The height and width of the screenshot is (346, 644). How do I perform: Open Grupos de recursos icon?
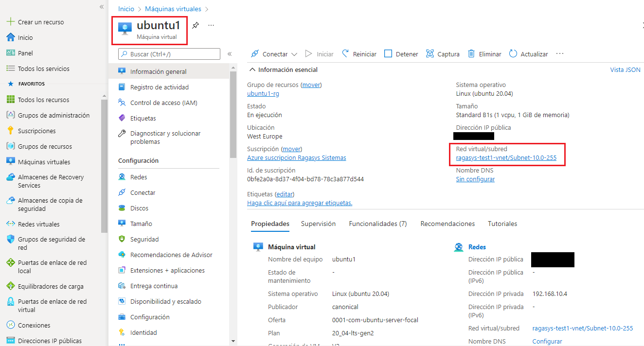click(x=10, y=146)
